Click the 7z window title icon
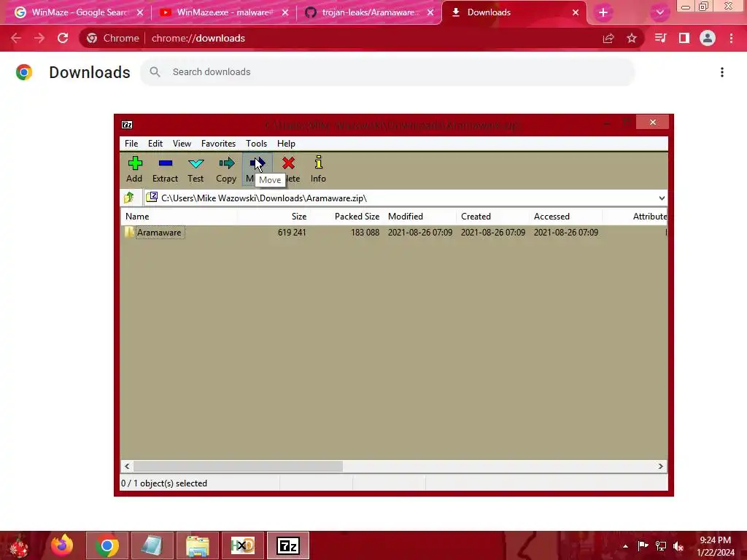Viewport: 747px width, 560px height. point(127,125)
